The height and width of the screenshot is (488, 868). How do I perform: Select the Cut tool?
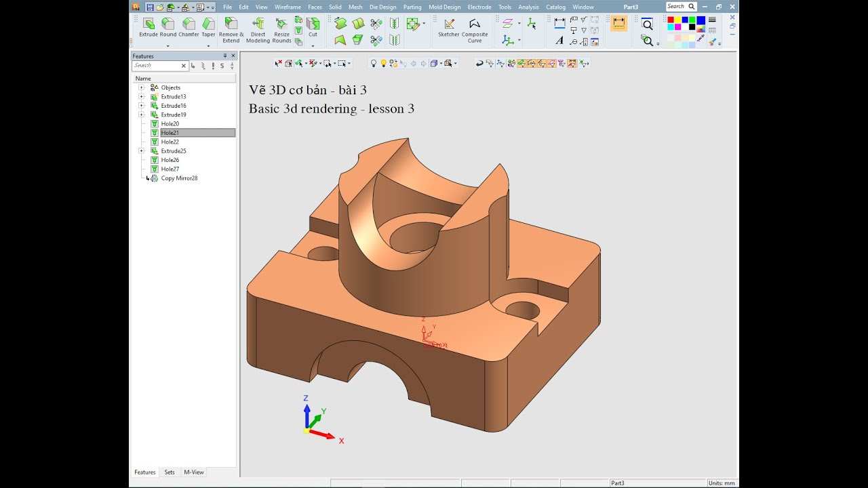coord(313,27)
